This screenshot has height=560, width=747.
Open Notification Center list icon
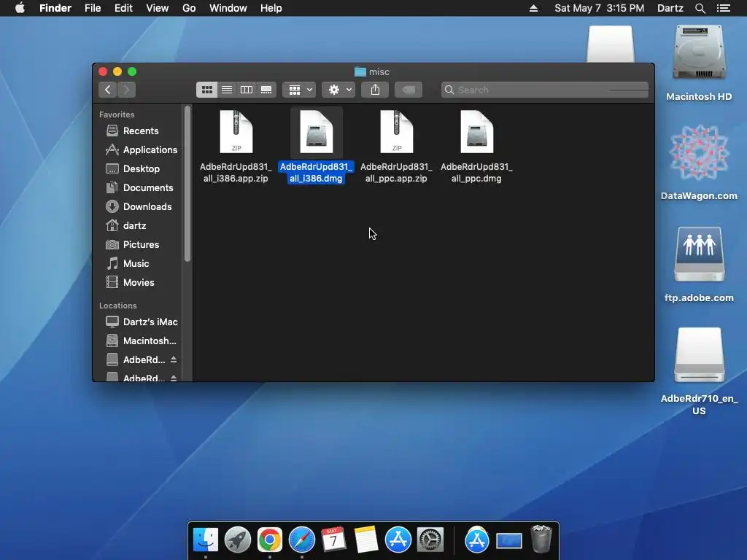(724, 8)
